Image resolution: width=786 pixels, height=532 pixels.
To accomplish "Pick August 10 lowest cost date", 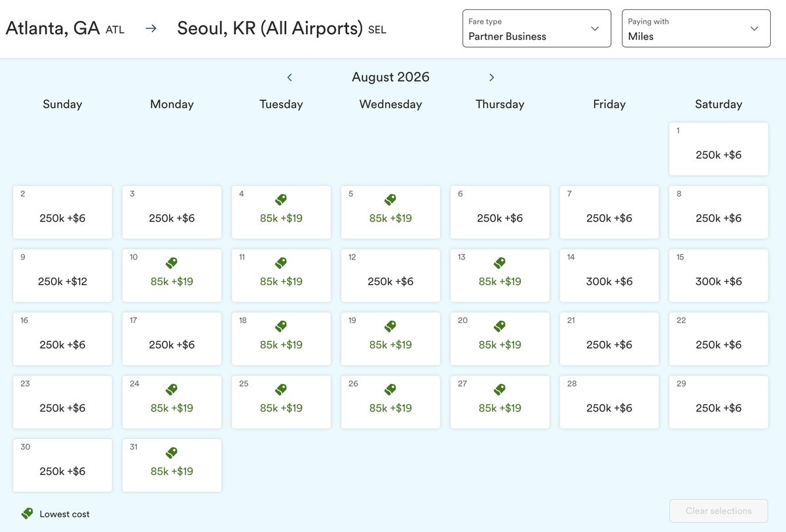I will [x=172, y=276].
